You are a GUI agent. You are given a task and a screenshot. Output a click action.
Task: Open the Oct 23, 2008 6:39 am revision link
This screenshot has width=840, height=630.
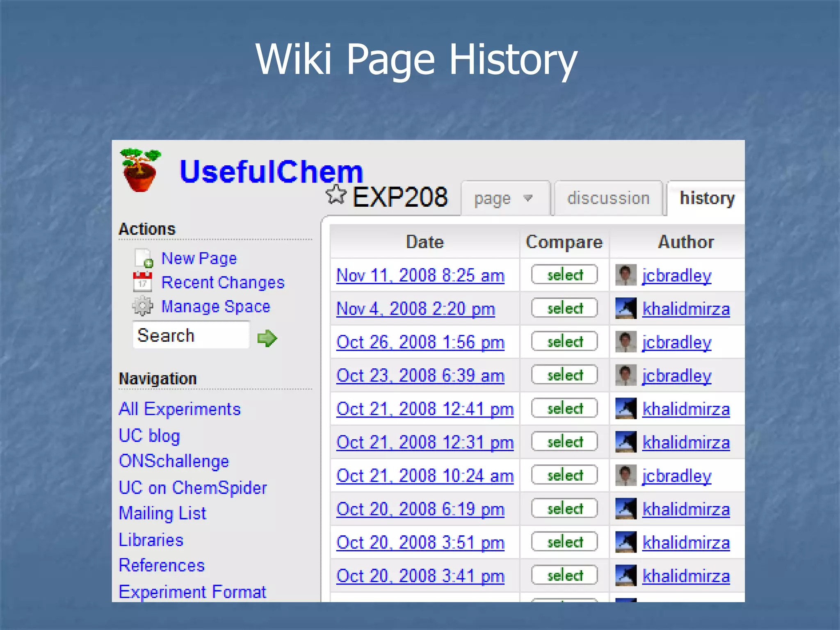(420, 375)
